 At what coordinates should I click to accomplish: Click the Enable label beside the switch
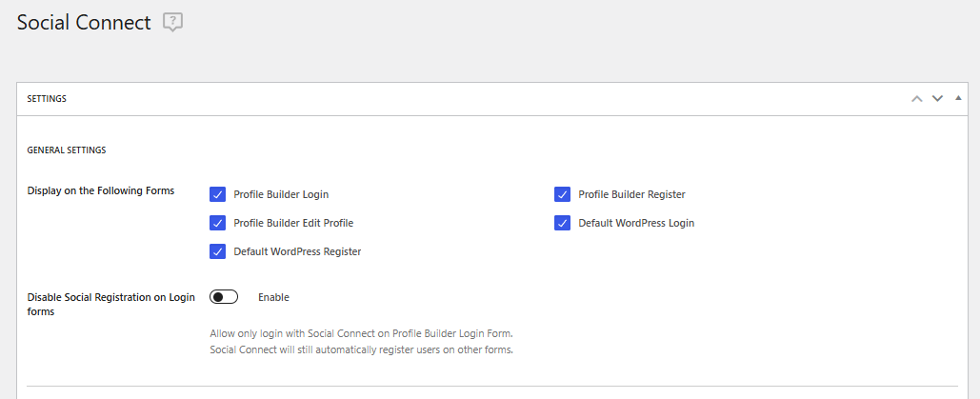(273, 297)
